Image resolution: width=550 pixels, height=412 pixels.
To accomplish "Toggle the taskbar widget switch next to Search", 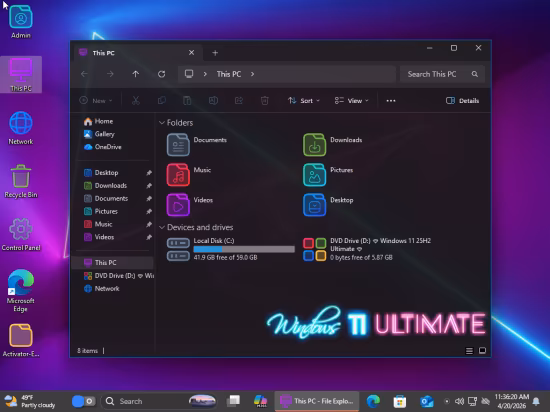I will [x=83, y=401].
